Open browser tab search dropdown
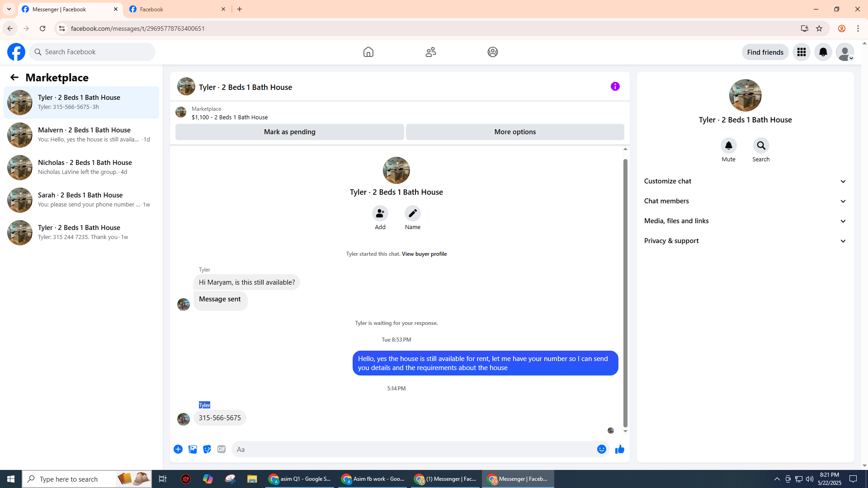868x488 pixels. pos(9,9)
